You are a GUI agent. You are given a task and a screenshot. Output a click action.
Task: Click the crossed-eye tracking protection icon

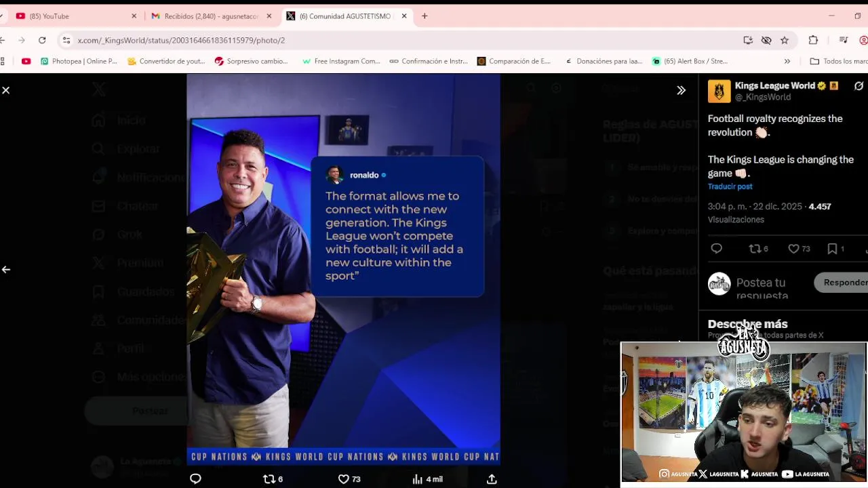pos(766,41)
